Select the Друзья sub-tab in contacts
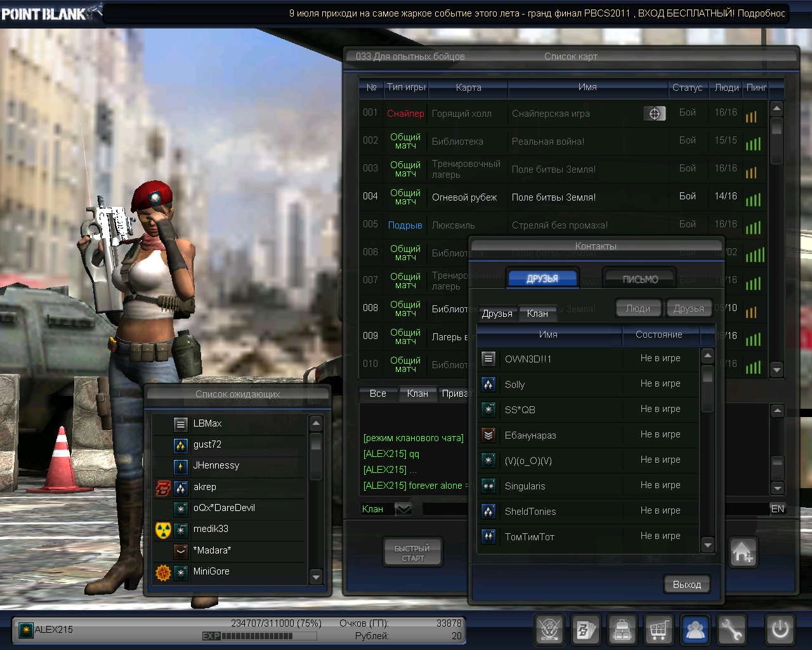This screenshot has height=650, width=812. tap(497, 314)
